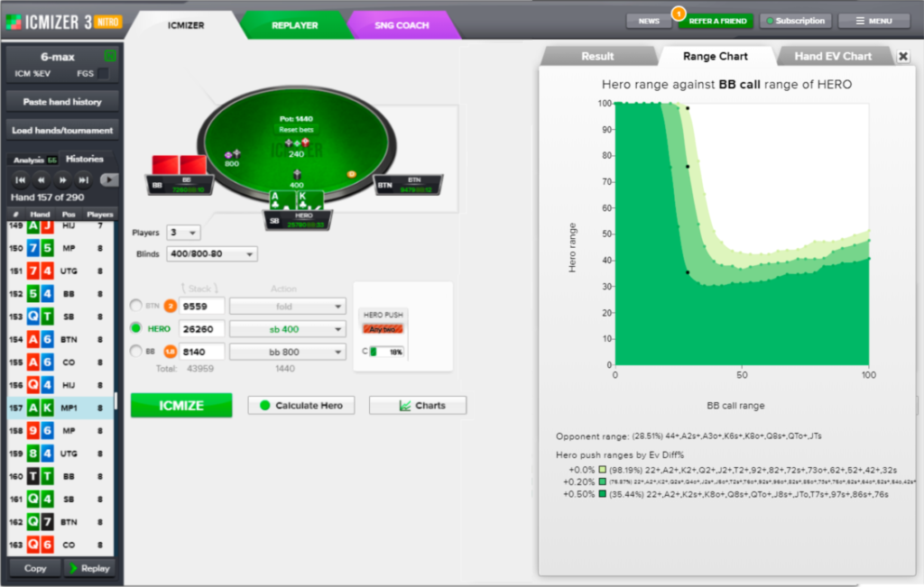Screen dimensions: 924x587
Task: Click the BB stack field 8140
Action: [201, 352]
